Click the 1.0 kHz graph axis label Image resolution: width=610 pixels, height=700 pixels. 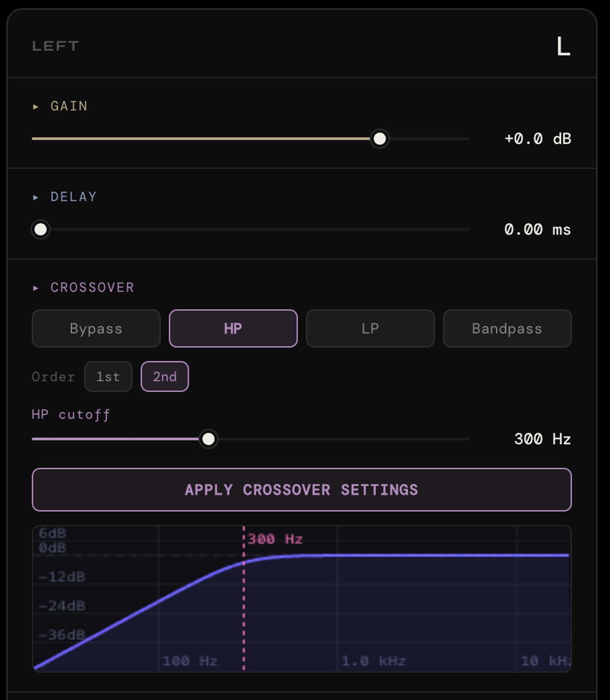[374, 661]
